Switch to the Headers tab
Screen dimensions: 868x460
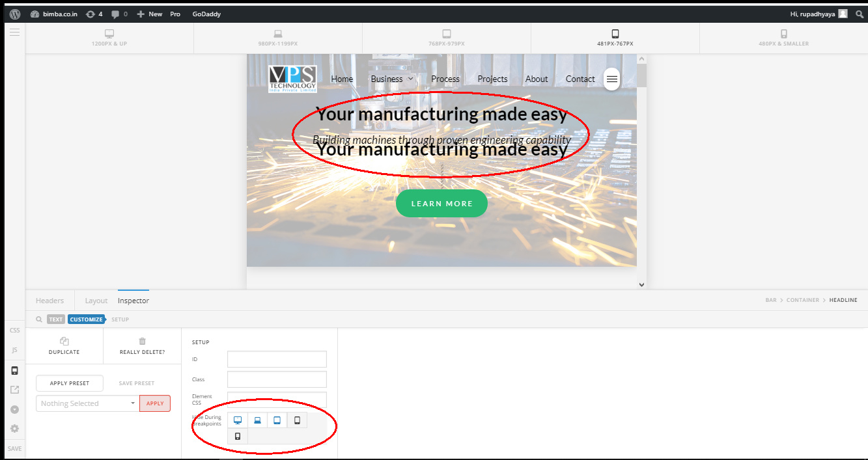coord(50,301)
